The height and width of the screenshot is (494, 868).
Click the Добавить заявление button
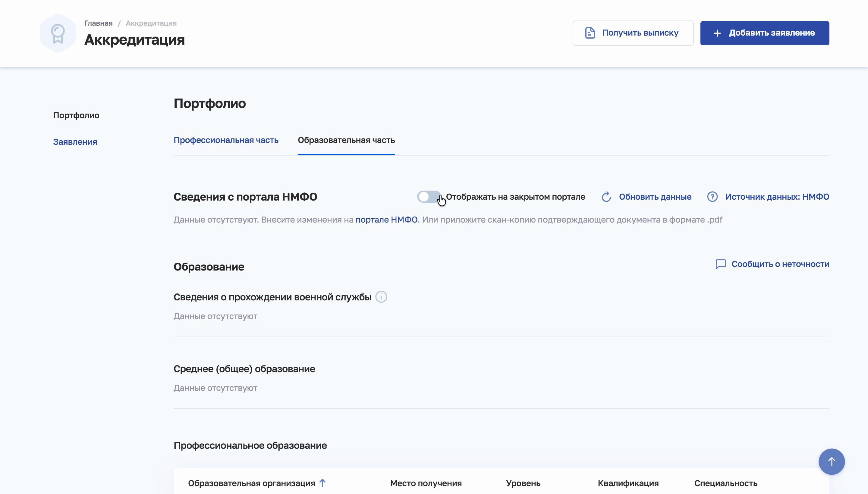tap(765, 33)
